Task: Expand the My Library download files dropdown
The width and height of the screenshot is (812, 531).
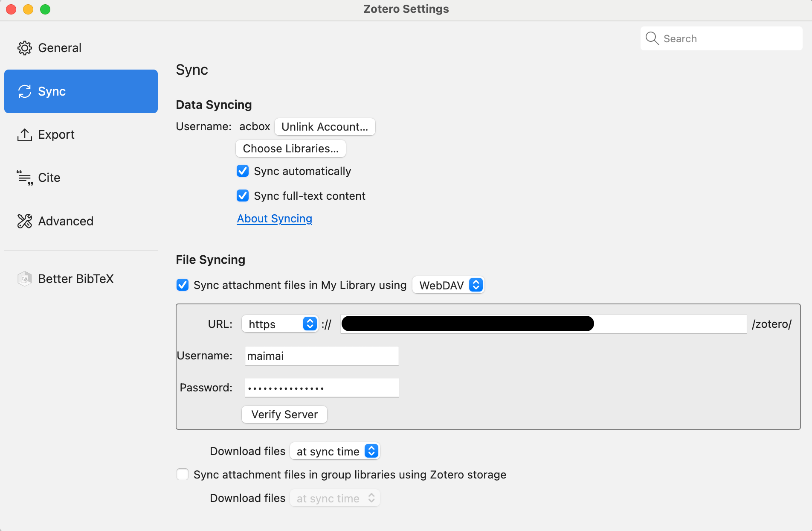Action: point(335,451)
